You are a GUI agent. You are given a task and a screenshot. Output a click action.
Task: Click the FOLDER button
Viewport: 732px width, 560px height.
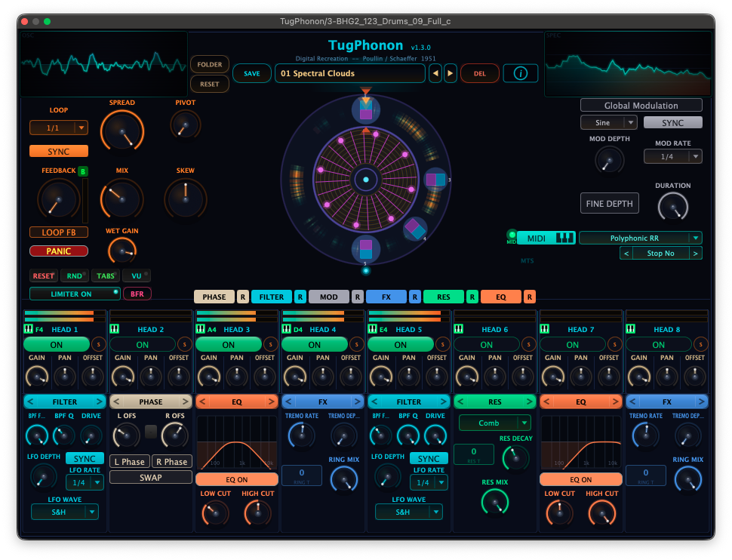210,64
